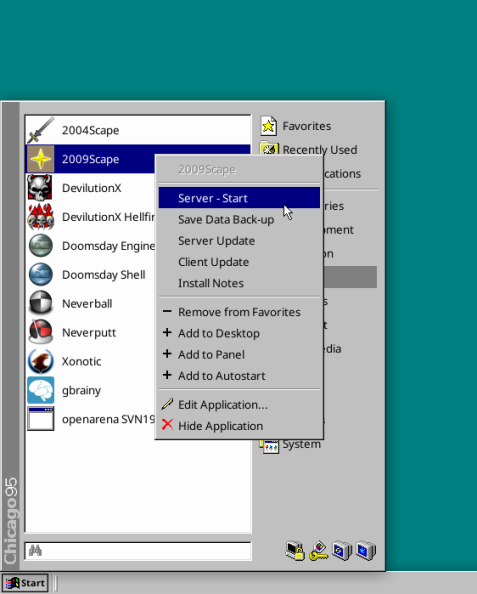Click the pencil Edit Application icon
Image resolution: width=477 pixels, height=594 pixels.
coord(167,404)
